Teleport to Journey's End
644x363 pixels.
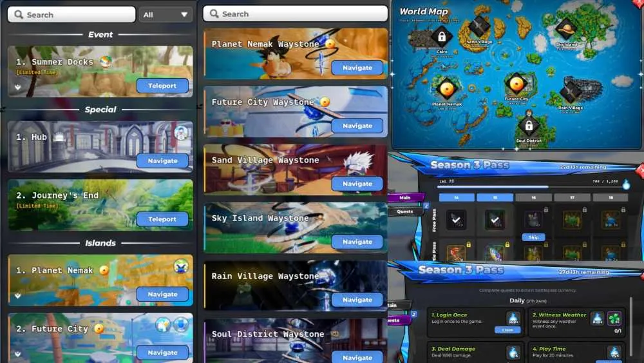coord(162,219)
